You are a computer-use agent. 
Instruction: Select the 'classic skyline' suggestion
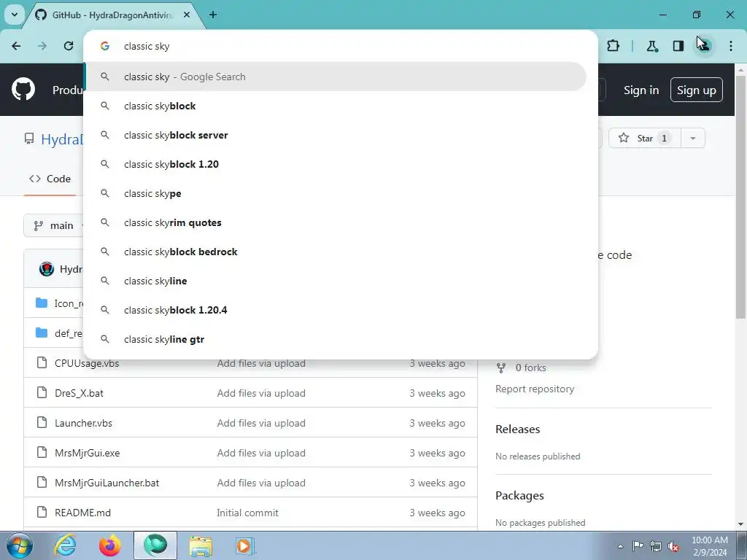point(336,281)
